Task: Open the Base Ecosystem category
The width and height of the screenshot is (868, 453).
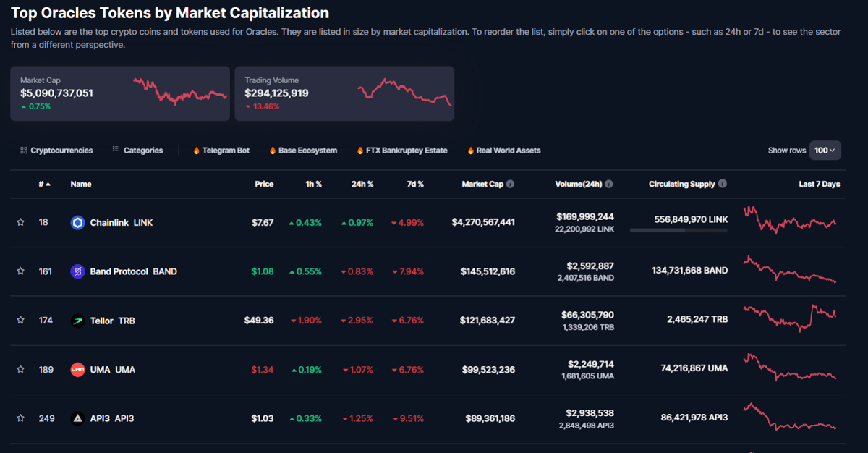Action: click(307, 151)
